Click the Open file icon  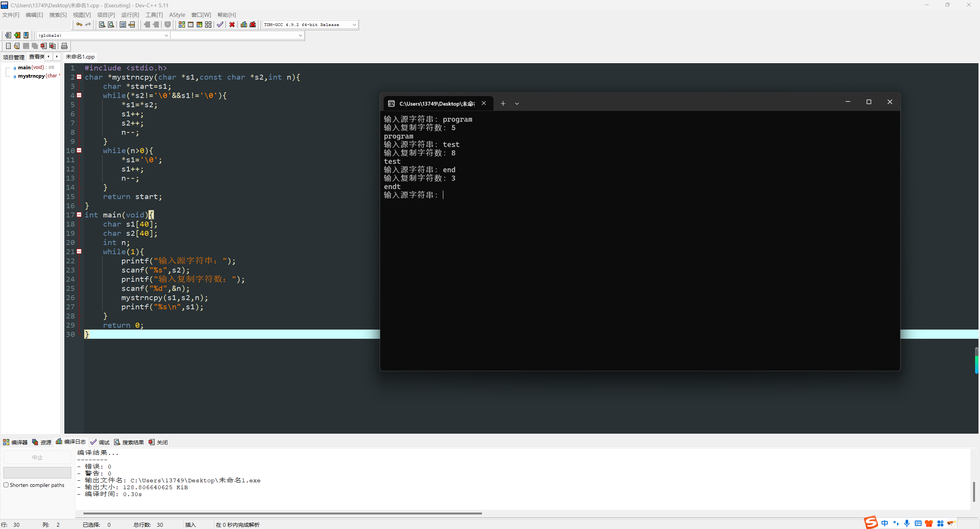(17, 46)
